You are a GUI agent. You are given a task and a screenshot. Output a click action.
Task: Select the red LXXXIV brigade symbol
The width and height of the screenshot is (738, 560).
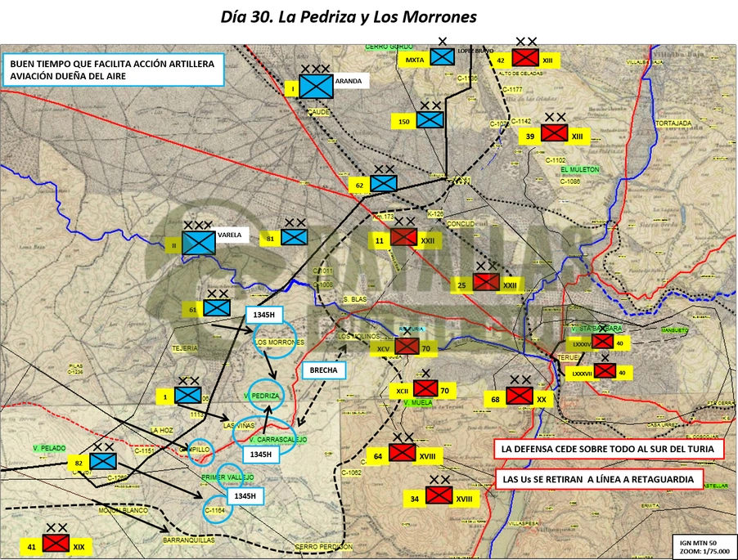click(x=602, y=341)
